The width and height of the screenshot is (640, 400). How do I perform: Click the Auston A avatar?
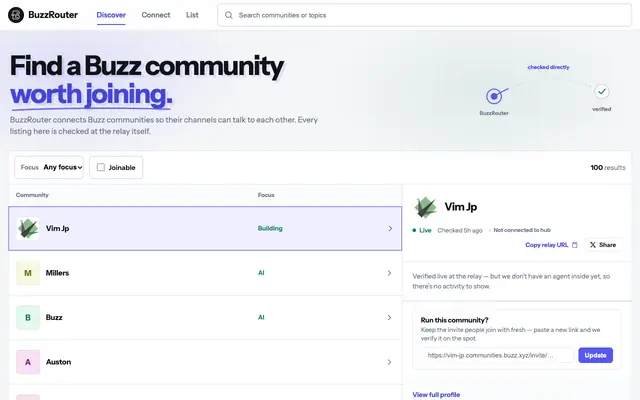(x=28, y=362)
